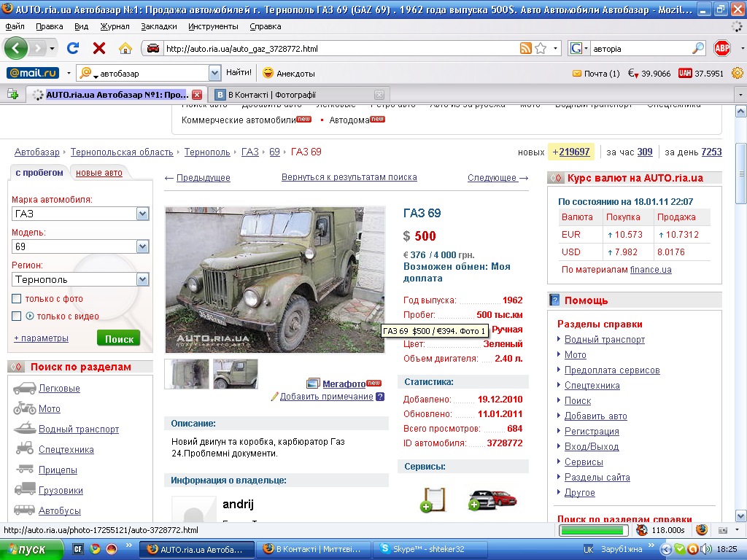Go to the Home page icon

point(125,48)
